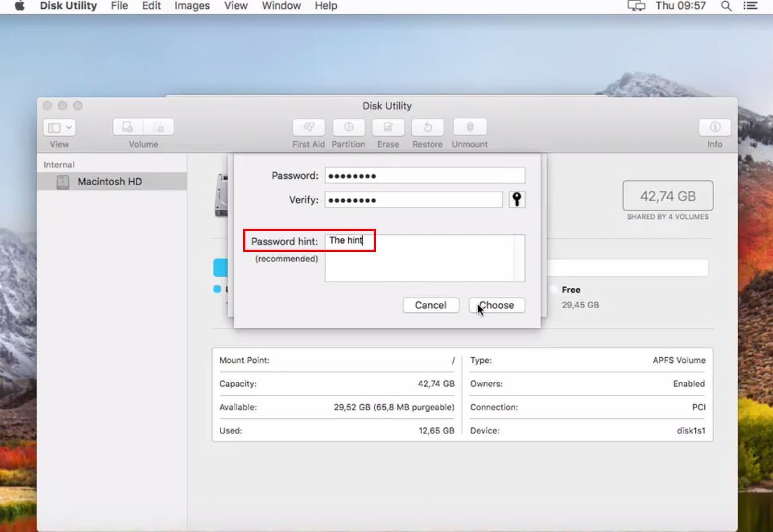Open the Edit menu
Image resolution: width=773 pixels, height=532 pixels.
coord(151,6)
